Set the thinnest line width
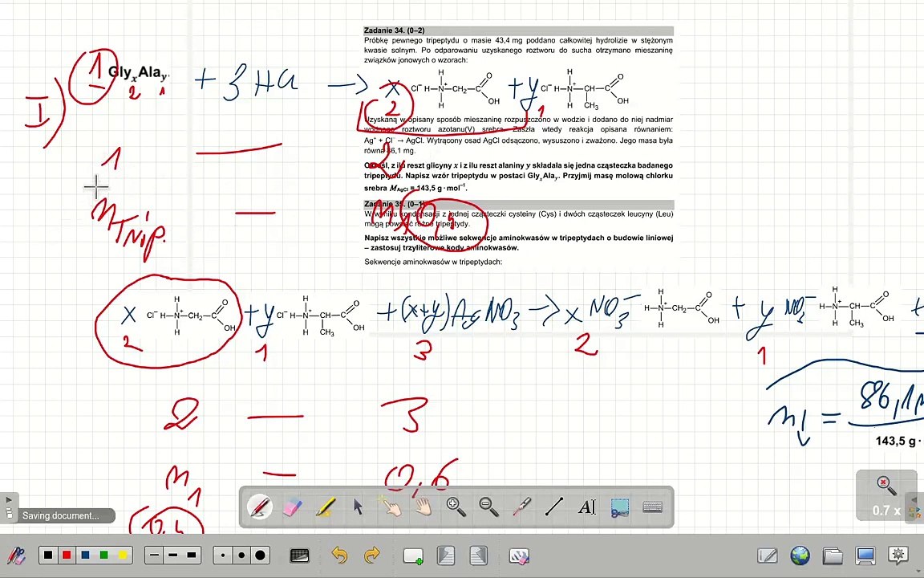This screenshot has width=924, height=578. coord(154,555)
